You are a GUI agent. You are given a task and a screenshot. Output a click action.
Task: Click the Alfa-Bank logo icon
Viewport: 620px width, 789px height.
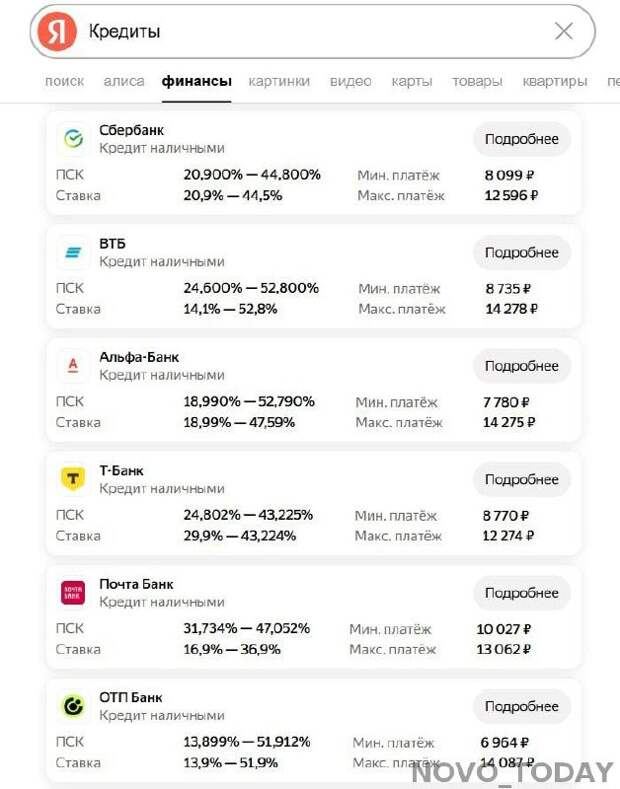click(x=73, y=365)
